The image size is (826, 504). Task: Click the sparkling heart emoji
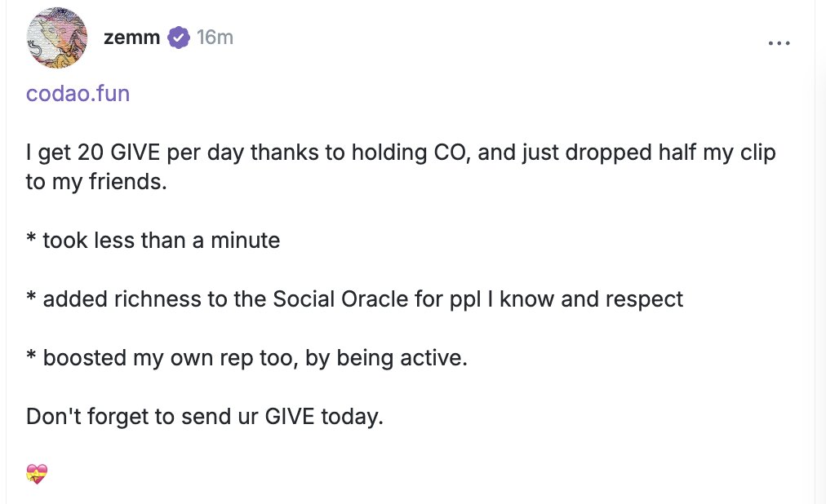coord(37,474)
